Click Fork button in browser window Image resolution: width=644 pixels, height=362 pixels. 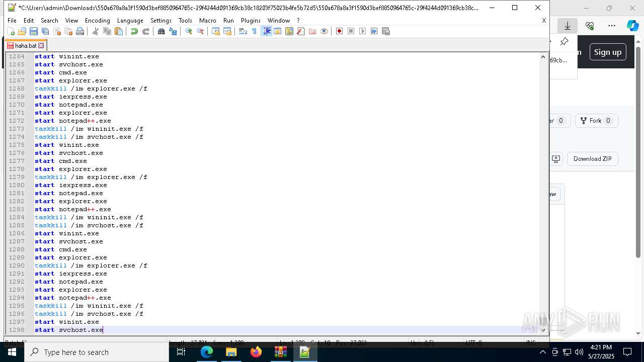pos(596,121)
